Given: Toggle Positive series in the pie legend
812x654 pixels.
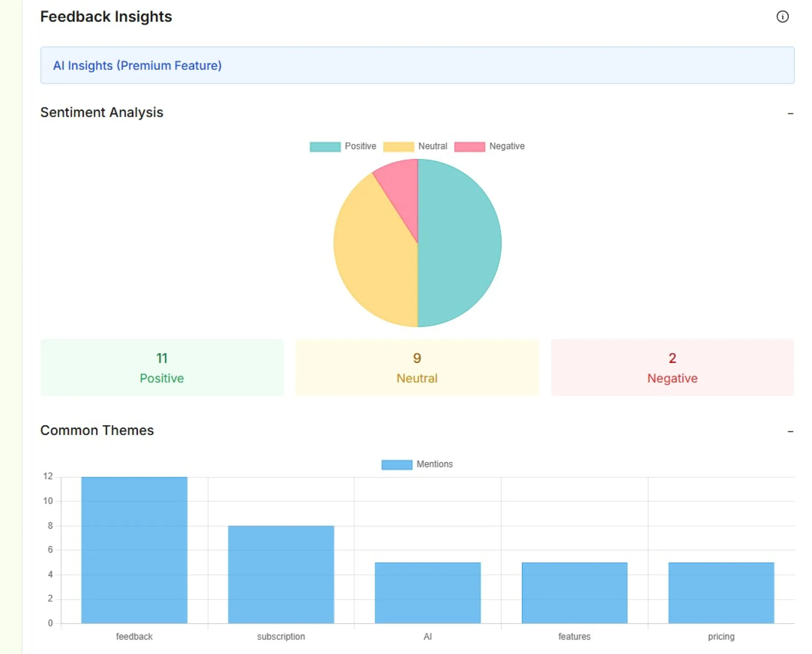Looking at the screenshot, I should pos(343,146).
